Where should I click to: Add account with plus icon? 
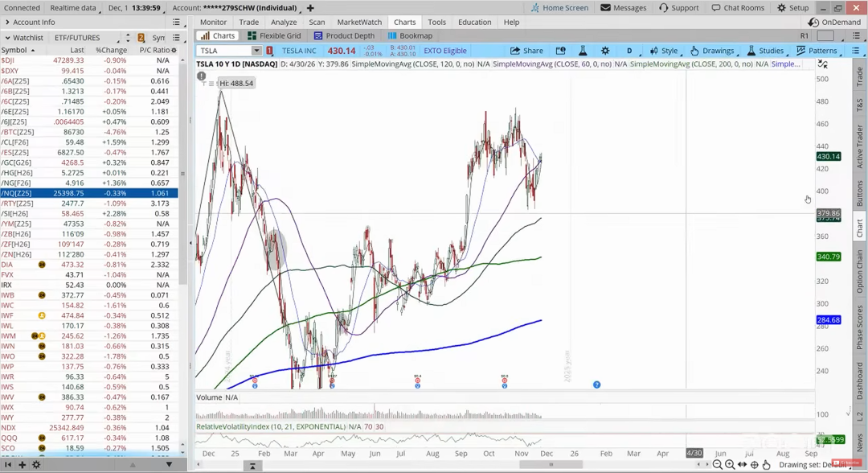tap(310, 8)
